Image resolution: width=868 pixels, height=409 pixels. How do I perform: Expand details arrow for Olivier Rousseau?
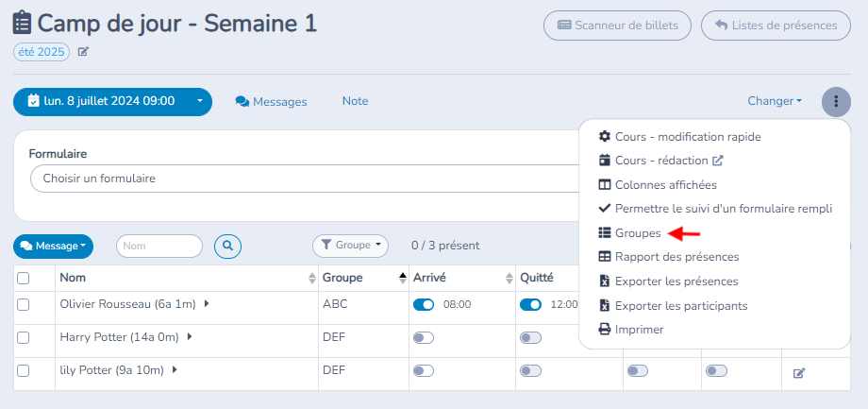tap(207, 304)
